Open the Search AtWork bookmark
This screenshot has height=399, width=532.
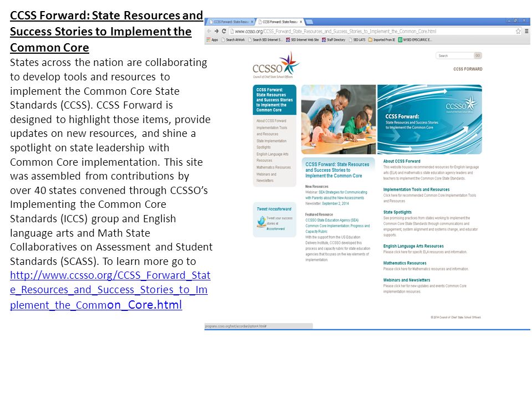coord(233,40)
